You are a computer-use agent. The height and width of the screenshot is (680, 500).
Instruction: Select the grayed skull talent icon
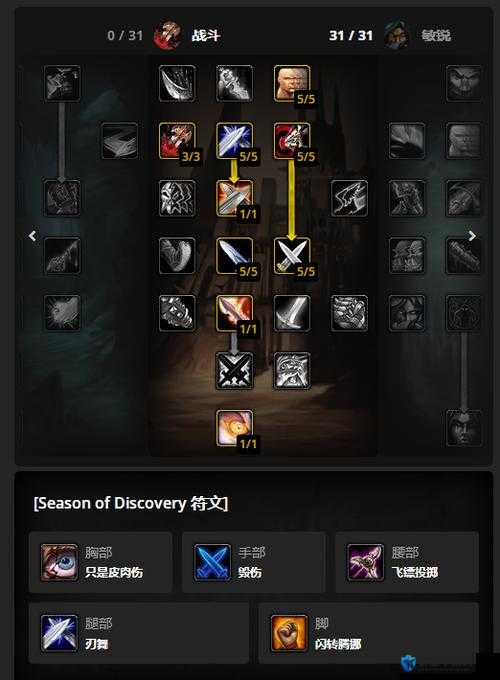pyautogui.click(x=177, y=198)
